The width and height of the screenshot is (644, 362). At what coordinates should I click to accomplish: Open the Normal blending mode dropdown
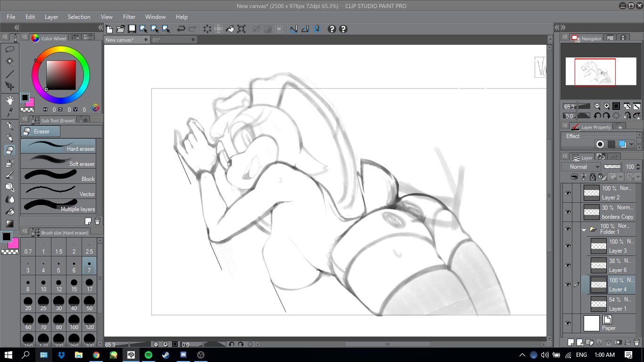[x=581, y=167]
